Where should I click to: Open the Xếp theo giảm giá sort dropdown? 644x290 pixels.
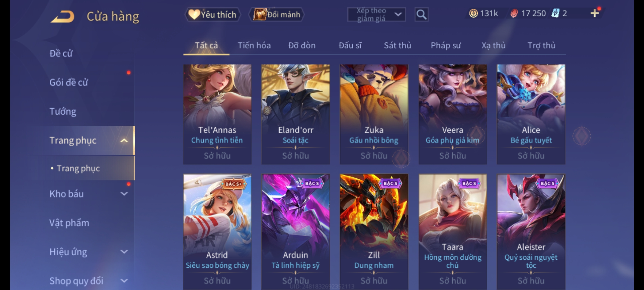(376, 15)
